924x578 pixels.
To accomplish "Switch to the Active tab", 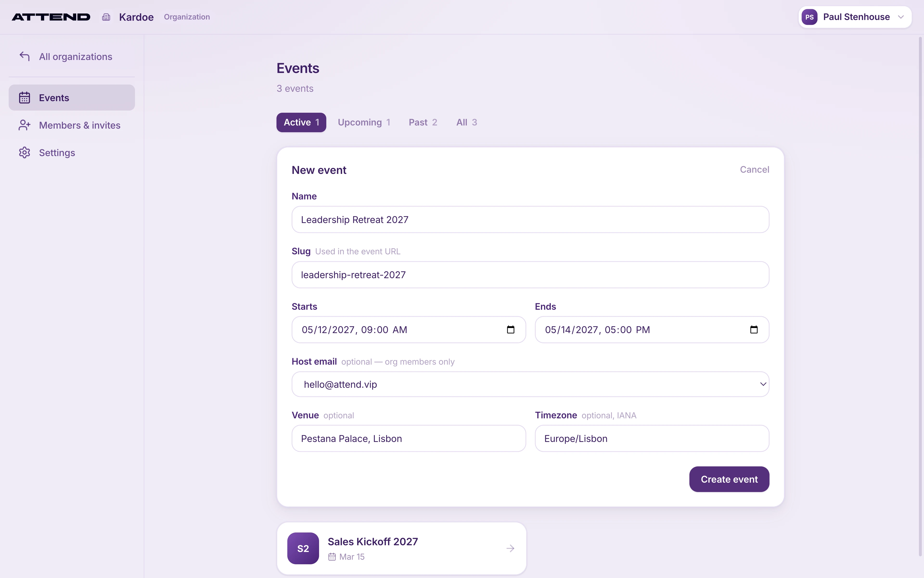I will click(x=301, y=122).
